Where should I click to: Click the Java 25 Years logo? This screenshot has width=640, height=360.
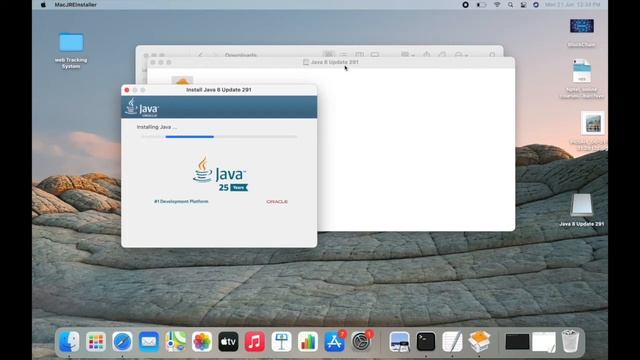point(220,174)
